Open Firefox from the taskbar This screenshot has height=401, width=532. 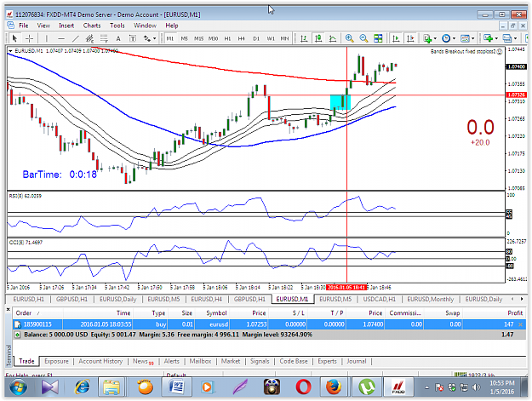coord(334,387)
